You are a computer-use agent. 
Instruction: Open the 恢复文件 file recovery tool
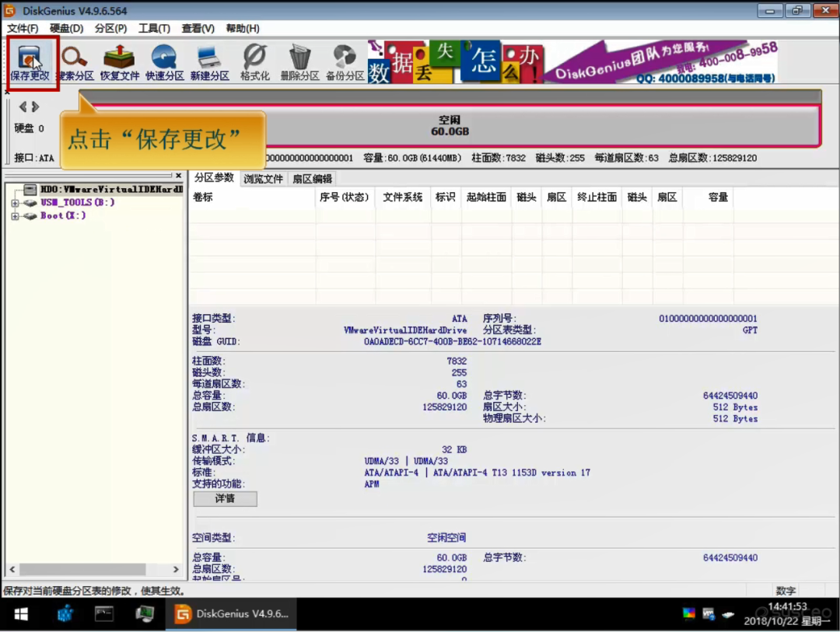click(119, 62)
